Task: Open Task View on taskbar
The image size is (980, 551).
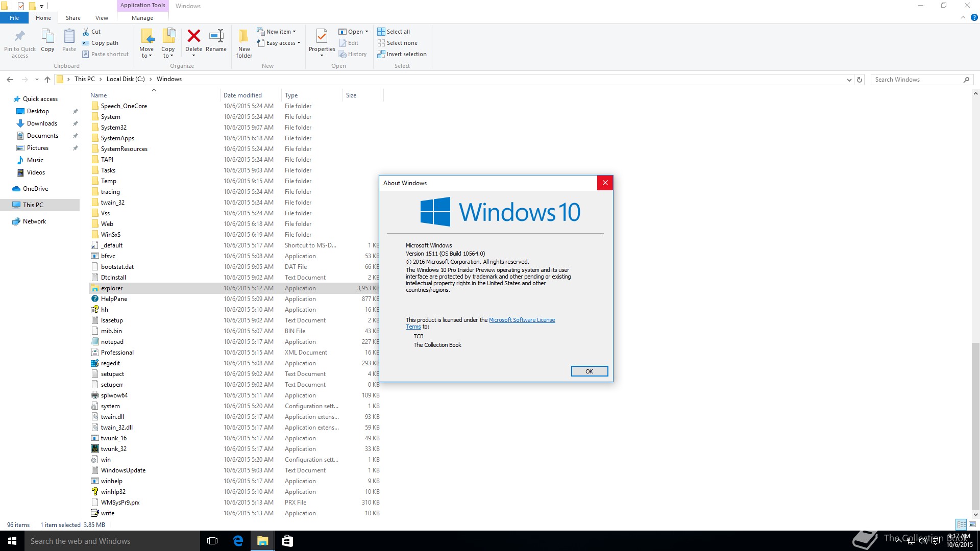Action: click(x=212, y=541)
